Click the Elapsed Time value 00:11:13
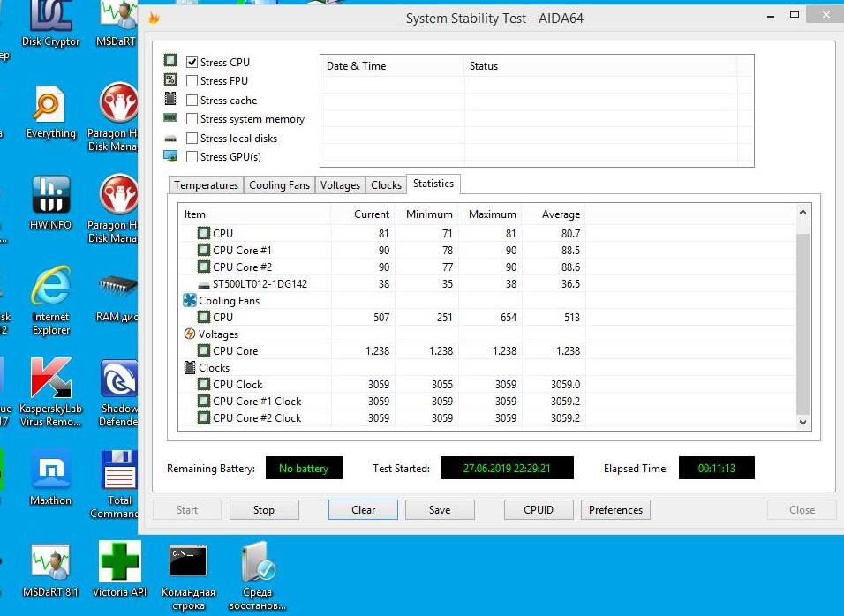The width and height of the screenshot is (844, 616). 717,468
